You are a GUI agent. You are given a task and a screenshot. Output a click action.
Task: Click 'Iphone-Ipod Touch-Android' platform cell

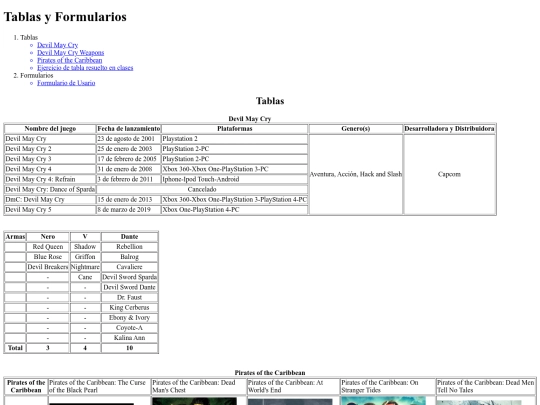[x=235, y=179]
